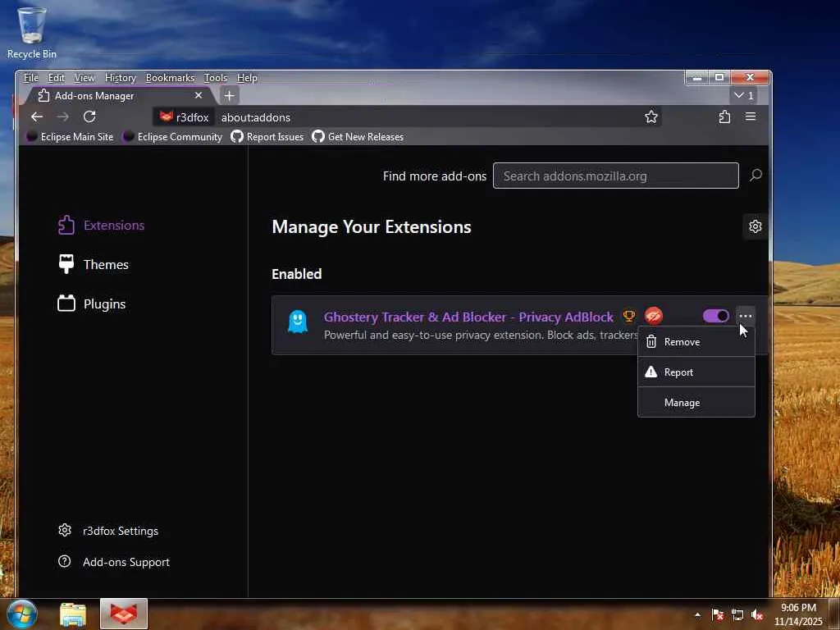The height and width of the screenshot is (630, 840).
Task: Open the Edit menu
Action: (57, 78)
